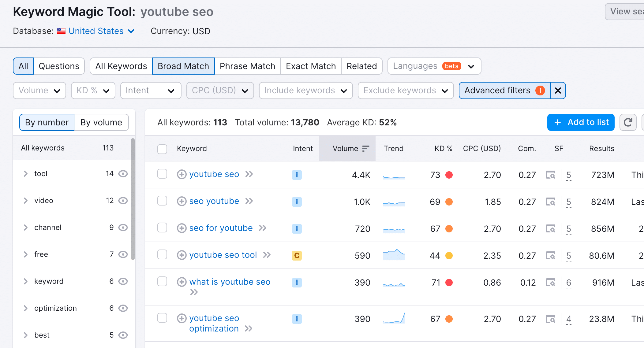Click the plus icon beside 'youtube seo optimization'
This screenshot has width=644, height=348.
point(182,318)
